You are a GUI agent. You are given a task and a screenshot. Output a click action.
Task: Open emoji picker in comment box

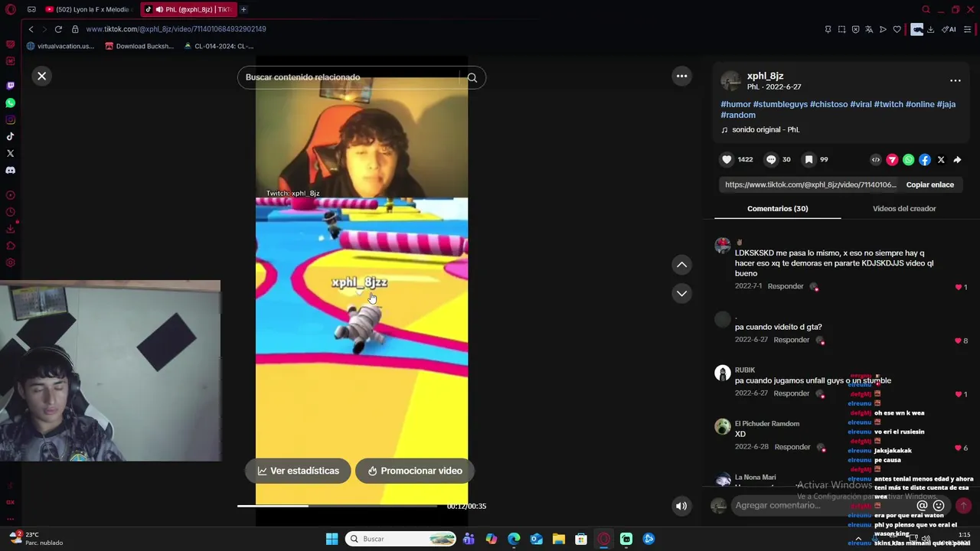coord(939,506)
